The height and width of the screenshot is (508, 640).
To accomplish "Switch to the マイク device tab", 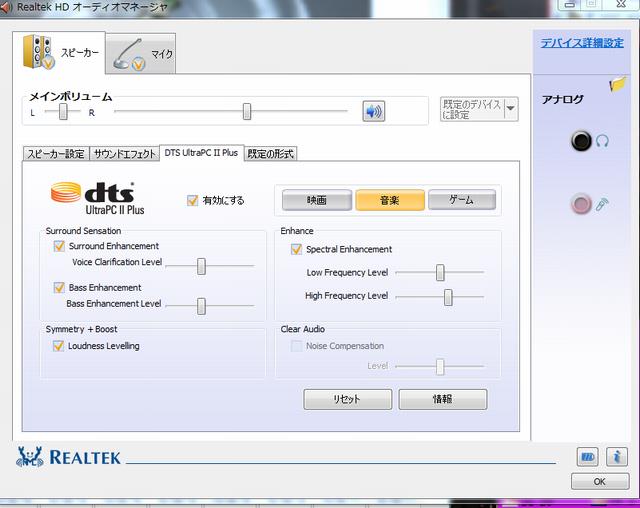I will pos(141,53).
